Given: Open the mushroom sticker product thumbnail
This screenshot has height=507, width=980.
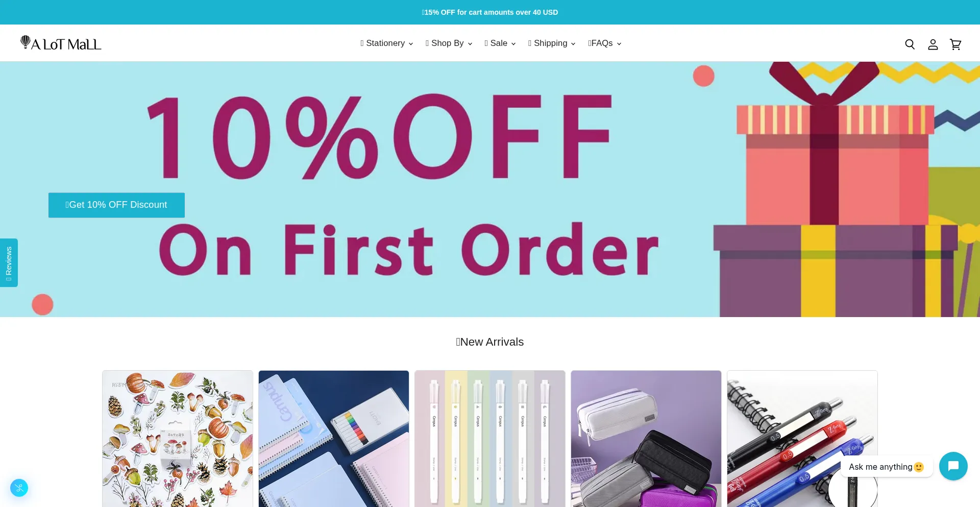Looking at the screenshot, I should [x=178, y=439].
